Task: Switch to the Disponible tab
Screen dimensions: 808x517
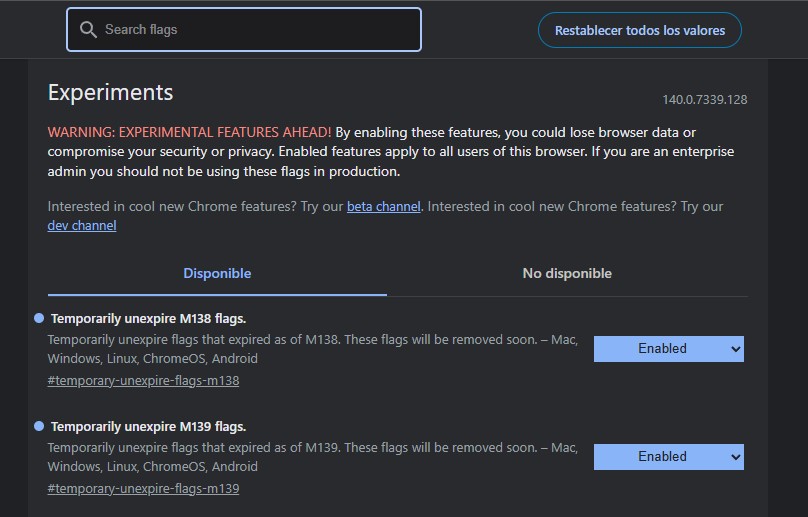Action: [x=217, y=273]
